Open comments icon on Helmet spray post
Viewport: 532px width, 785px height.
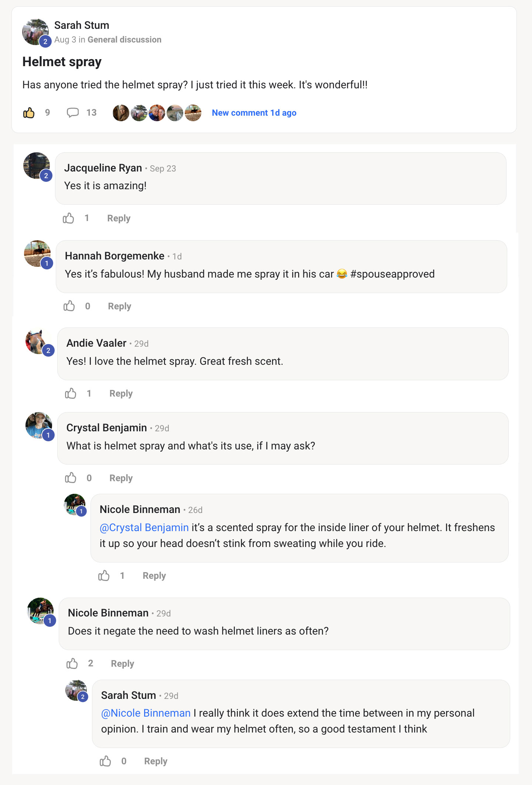tap(73, 112)
